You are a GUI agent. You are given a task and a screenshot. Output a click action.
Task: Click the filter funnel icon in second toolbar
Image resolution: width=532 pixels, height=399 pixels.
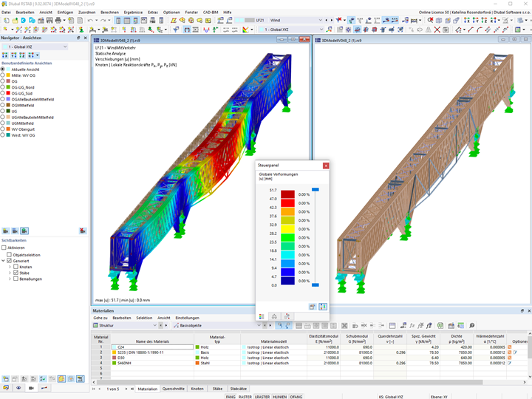click(x=176, y=30)
